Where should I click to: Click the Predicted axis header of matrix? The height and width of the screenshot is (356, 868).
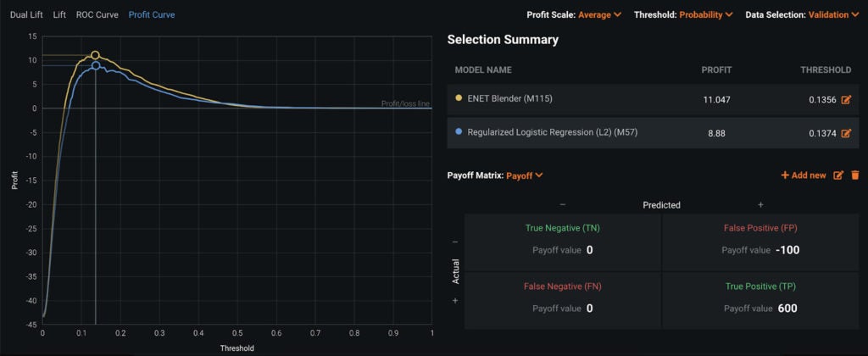click(x=661, y=205)
